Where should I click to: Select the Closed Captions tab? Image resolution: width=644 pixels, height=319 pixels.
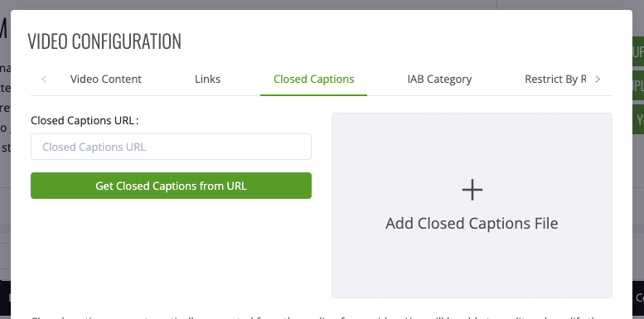[x=314, y=79]
